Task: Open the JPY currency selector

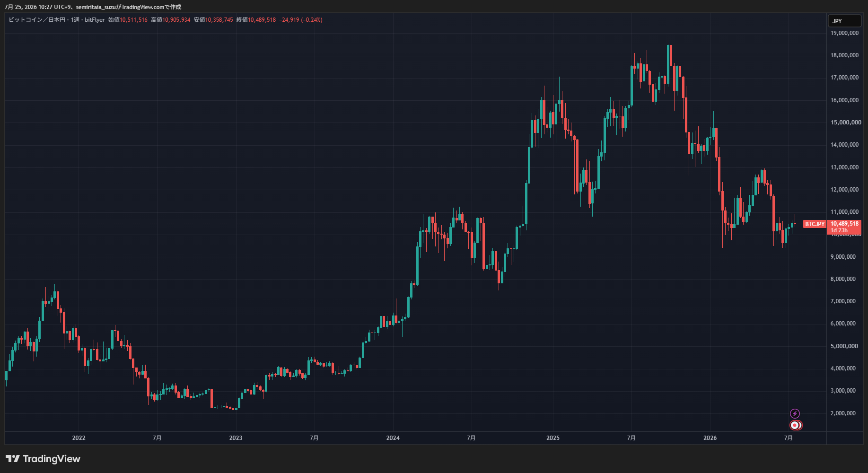Action: 844,21
